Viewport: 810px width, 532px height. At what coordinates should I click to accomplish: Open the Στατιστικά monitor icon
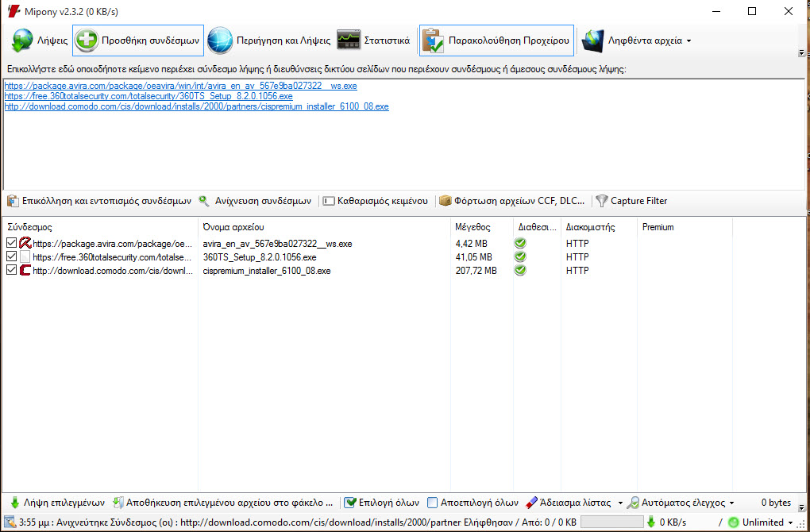pos(349,40)
